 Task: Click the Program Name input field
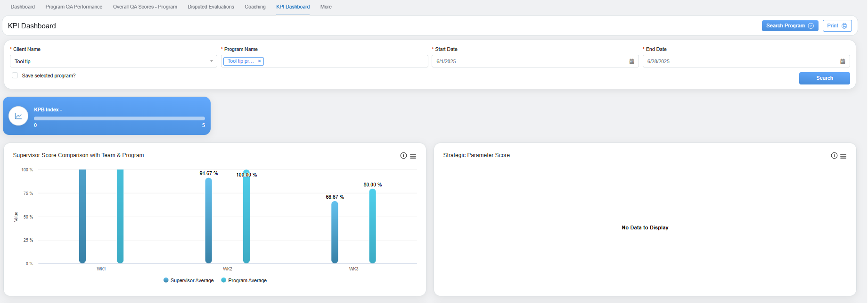coord(344,61)
